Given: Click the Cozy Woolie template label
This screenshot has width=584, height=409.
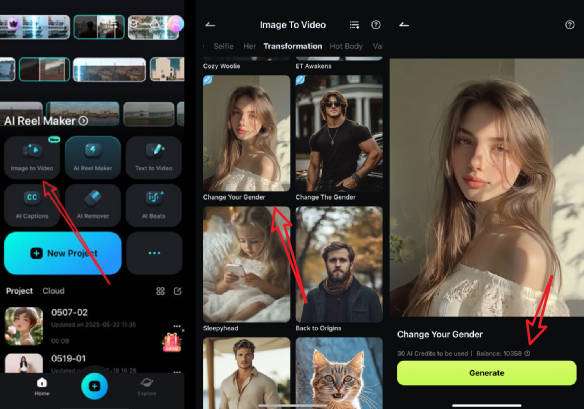Looking at the screenshot, I should pos(221,66).
